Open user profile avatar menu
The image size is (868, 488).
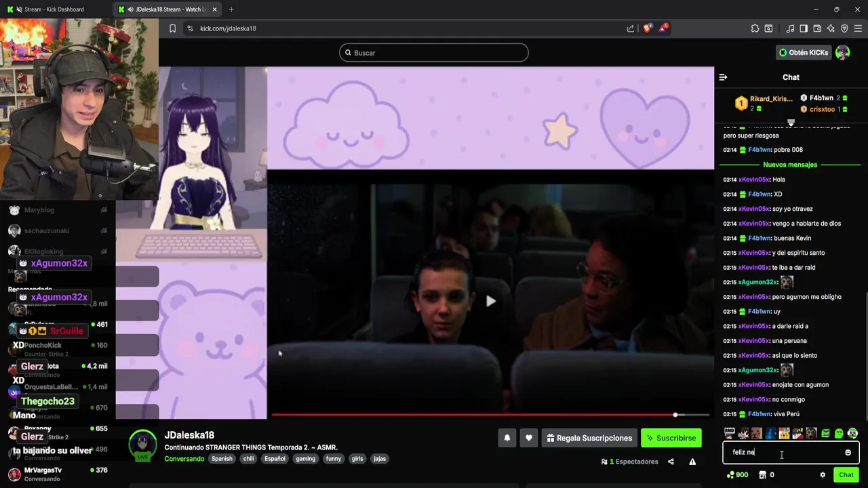coord(843,52)
